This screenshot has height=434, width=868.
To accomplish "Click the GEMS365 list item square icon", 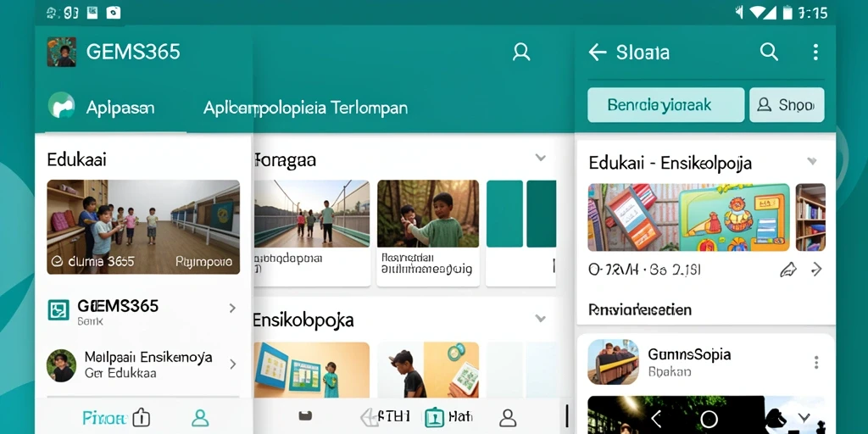I will tap(58, 310).
